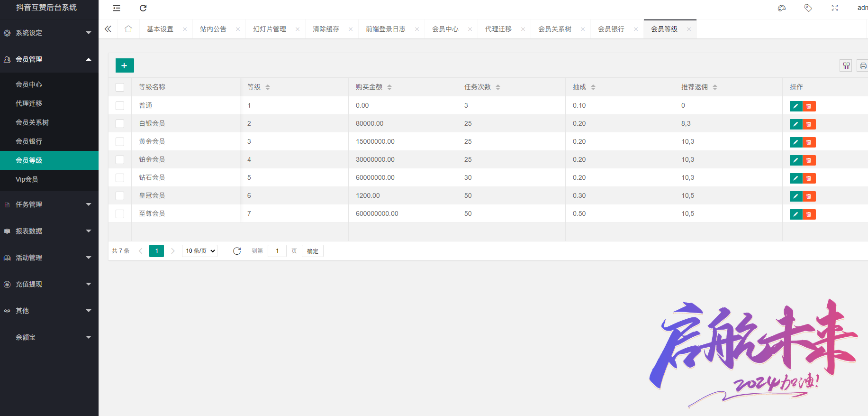Delete the 铂金会员 row
868x416 pixels.
click(x=809, y=160)
